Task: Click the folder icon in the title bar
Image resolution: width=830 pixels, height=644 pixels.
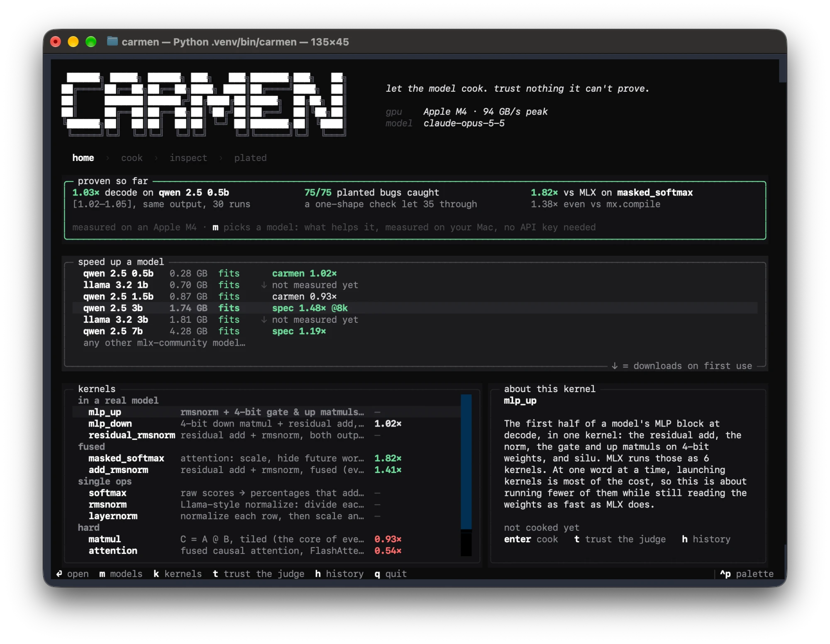Action: (x=112, y=41)
